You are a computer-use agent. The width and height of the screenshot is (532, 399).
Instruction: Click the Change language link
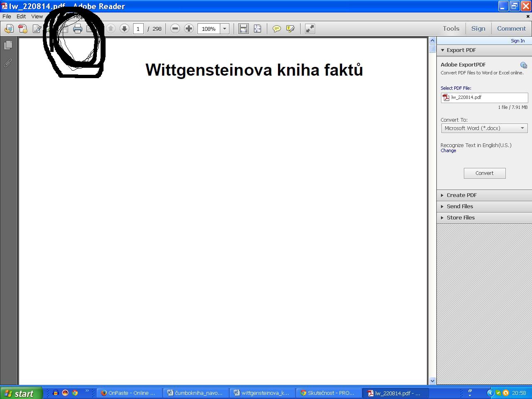coord(448,150)
